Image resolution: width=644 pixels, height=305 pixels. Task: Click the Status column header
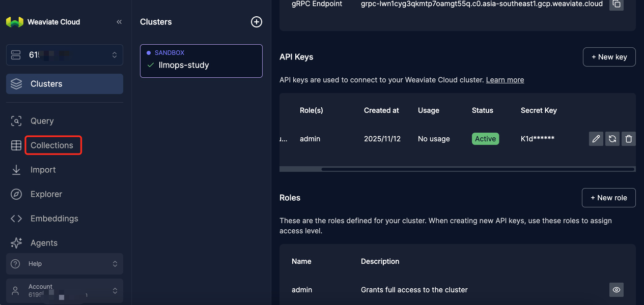pyautogui.click(x=483, y=110)
